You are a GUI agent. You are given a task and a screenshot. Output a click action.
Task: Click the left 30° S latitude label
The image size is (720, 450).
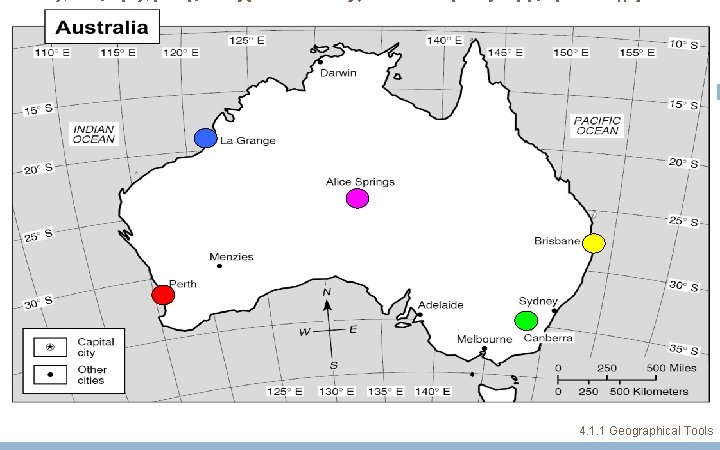[x=38, y=303]
